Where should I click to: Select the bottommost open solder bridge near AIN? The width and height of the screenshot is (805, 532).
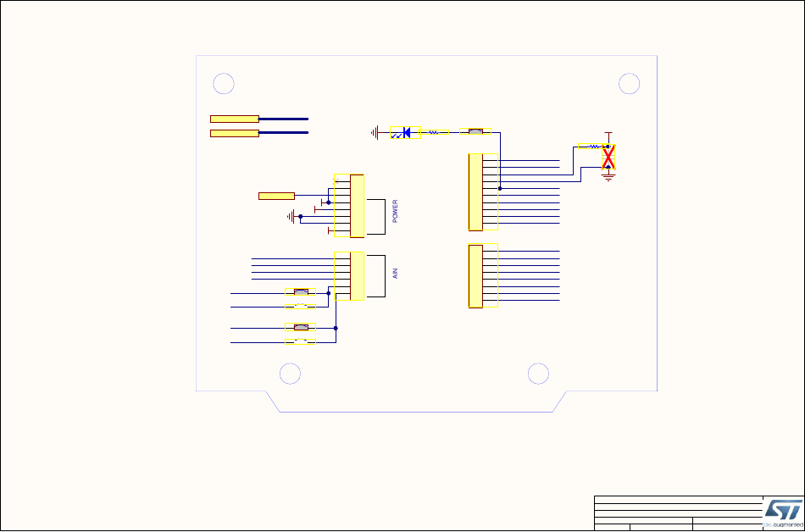click(x=300, y=341)
